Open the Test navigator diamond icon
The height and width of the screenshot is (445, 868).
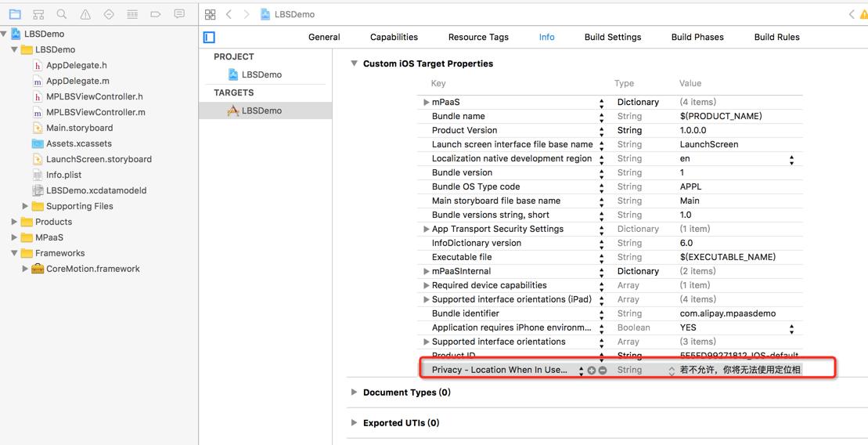pyautogui.click(x=109, y=14)
